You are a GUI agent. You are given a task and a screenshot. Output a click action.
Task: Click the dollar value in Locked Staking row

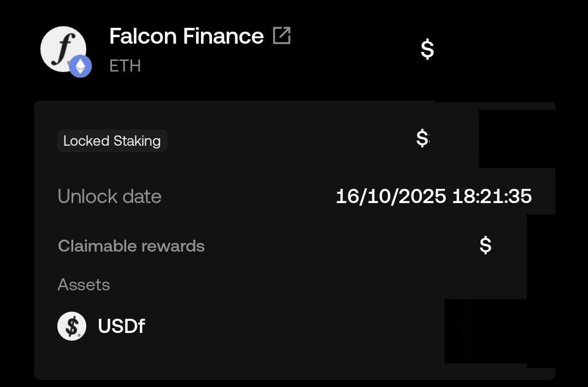pyautogui.click(x=422, y=138)
